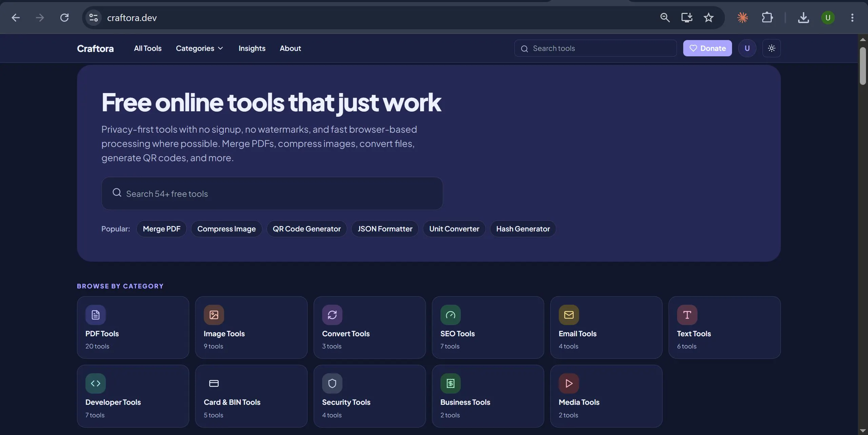This screenshot has width=868, height=435.
Task: Click the Developer Tools code brackets icon
Action: click(x=95, y=383)
